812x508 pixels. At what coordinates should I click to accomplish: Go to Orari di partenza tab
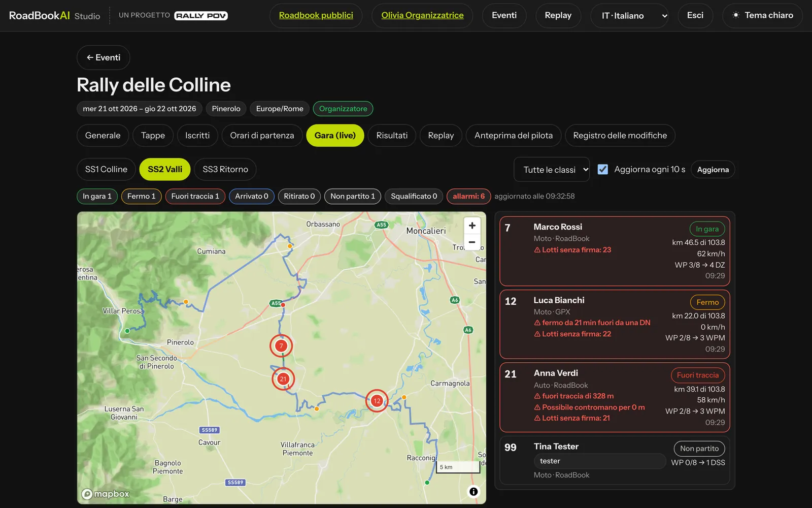click(x=262, y=136)
